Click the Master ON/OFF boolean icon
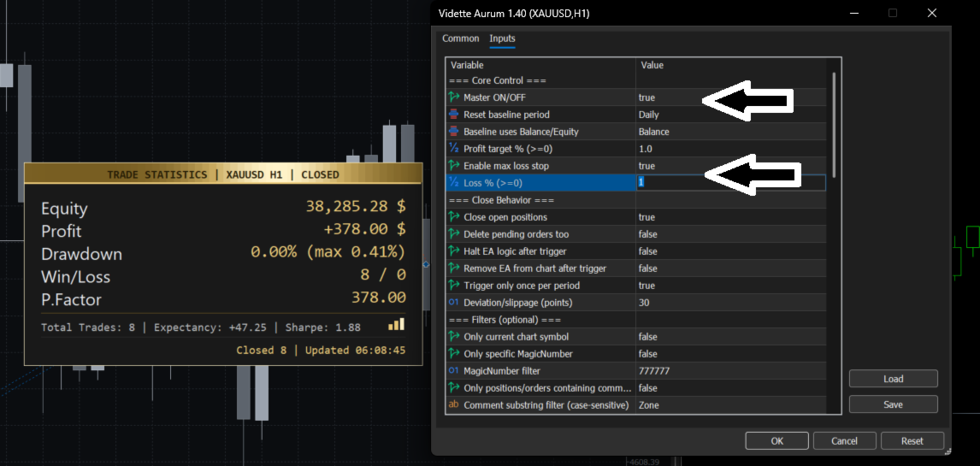This screenshot has width=980, height=466. (x=454, y=97)
